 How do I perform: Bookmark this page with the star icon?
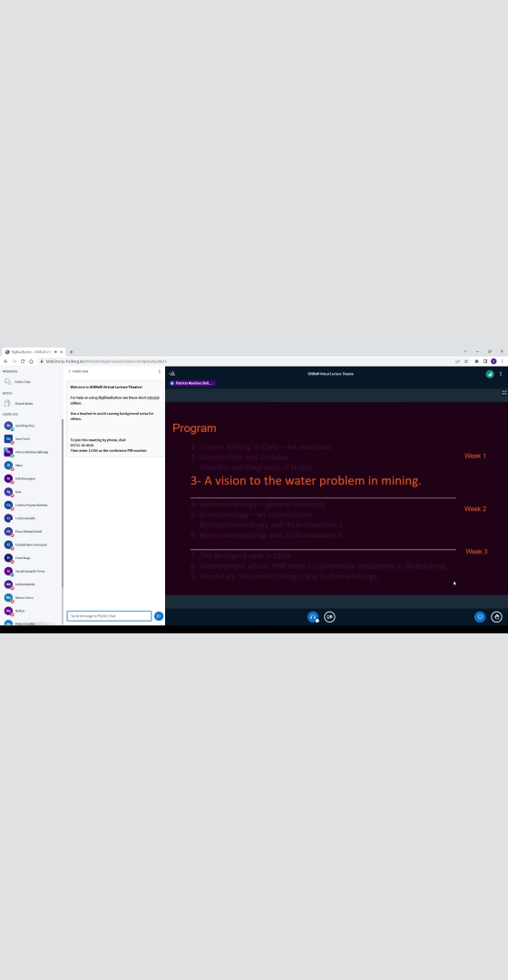click(466, 361)
